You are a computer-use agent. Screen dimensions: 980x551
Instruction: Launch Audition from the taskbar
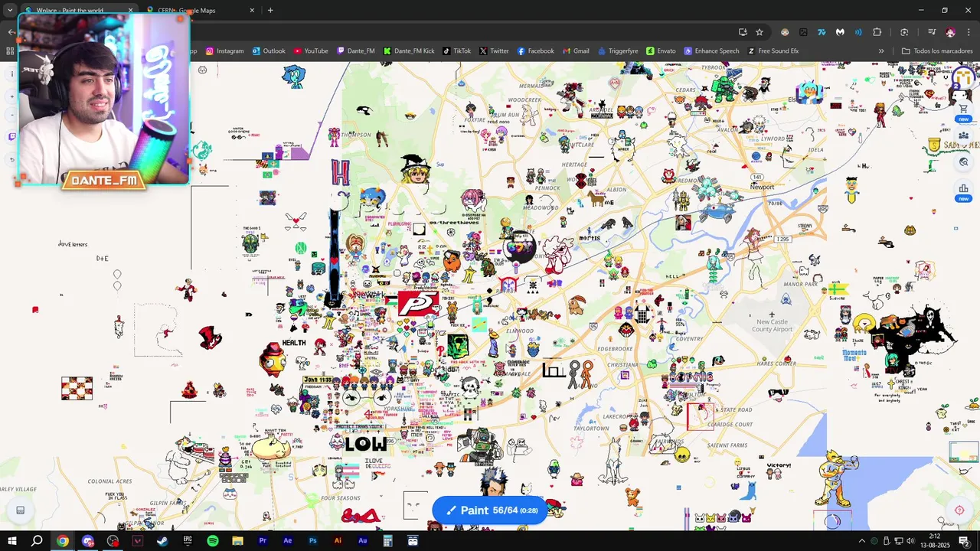coord(363,541)
